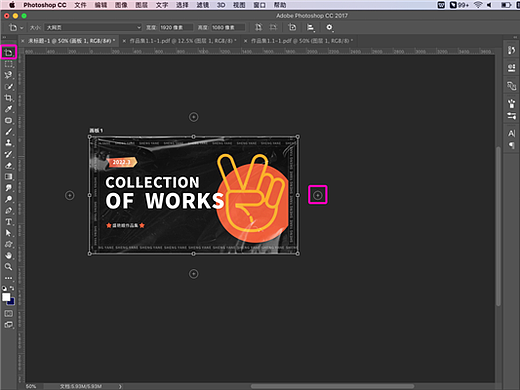
Task: Select the Zoom magnifier tool
Action: [9, 267]
